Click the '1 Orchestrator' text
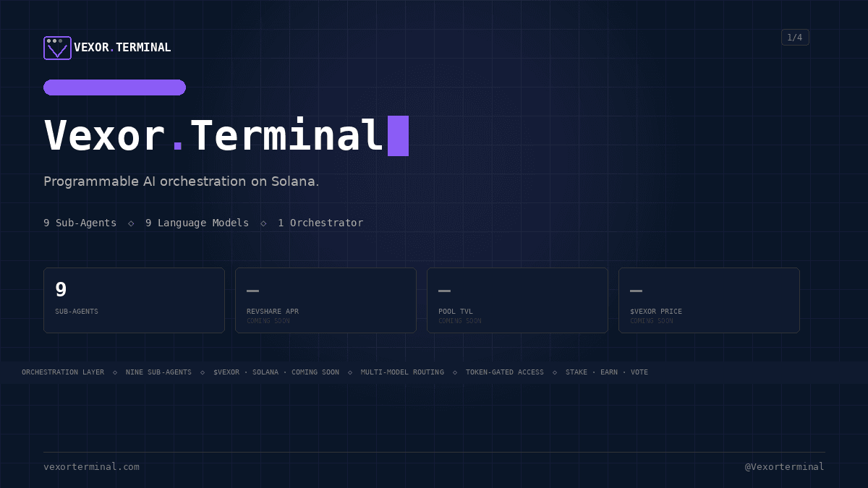The image size is (868, 488). (x=320, y=223)
